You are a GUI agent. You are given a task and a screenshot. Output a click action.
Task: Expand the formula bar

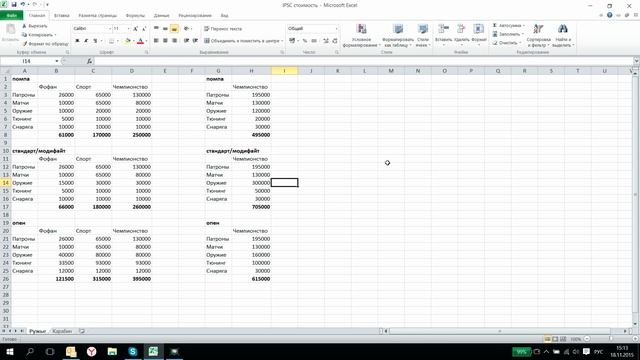tap(636, 61)
